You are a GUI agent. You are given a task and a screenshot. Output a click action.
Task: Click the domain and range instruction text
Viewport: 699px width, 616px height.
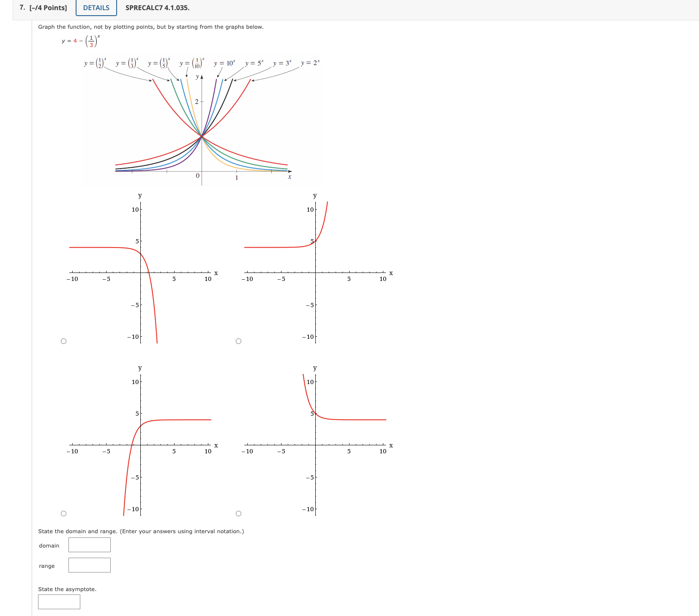(x=141, y=531)
